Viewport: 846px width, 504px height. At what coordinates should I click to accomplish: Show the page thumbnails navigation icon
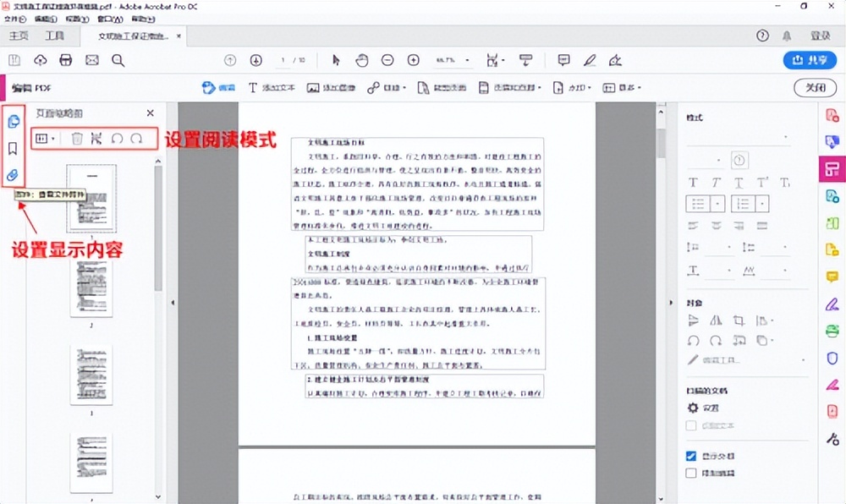click(14, 121)
